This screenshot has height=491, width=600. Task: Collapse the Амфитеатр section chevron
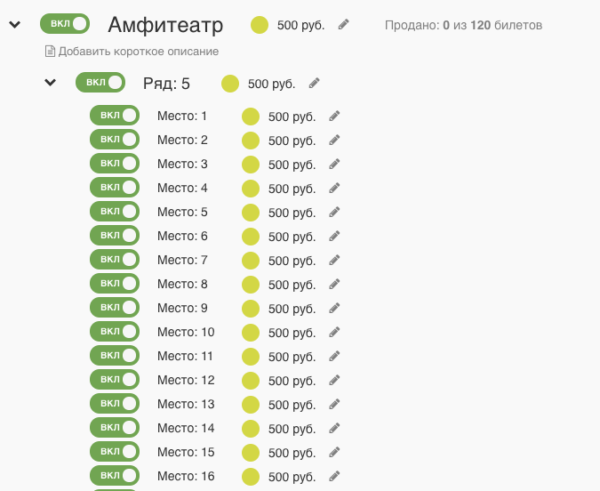15,24
